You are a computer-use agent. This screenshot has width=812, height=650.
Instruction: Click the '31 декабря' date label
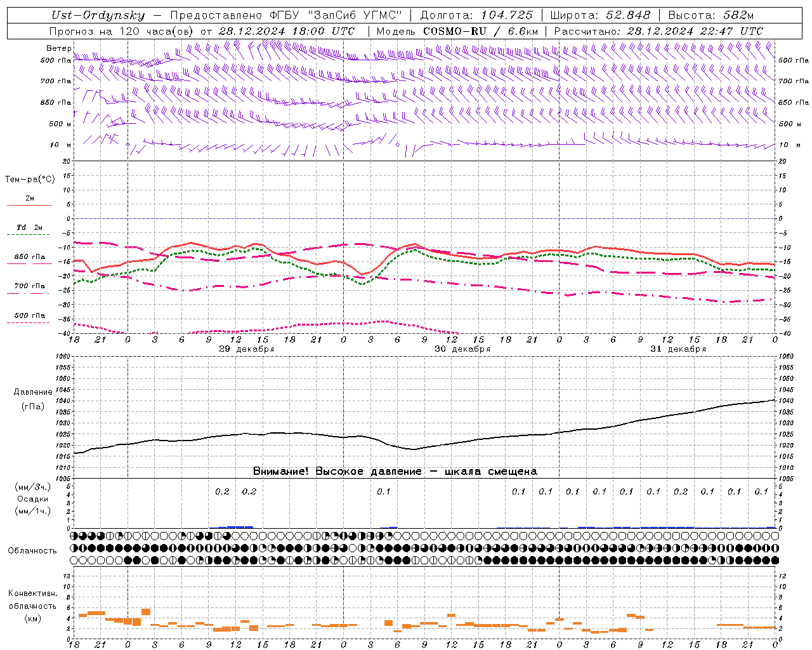tap(678, 349)
